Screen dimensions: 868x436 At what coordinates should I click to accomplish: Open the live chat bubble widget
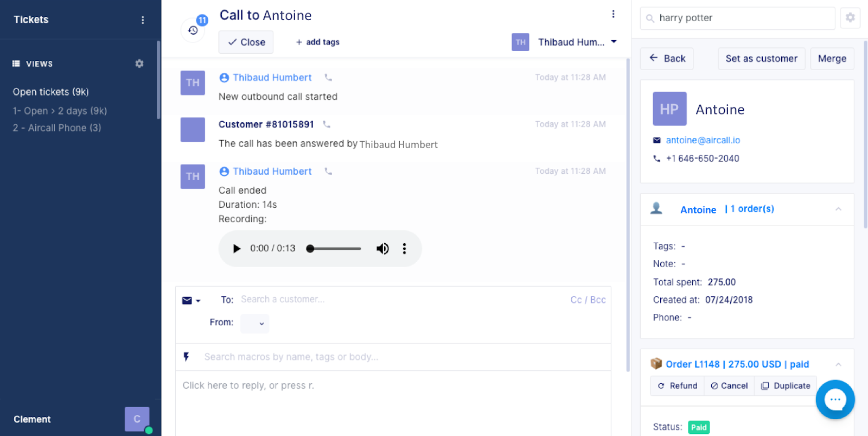tap(835, 400)
